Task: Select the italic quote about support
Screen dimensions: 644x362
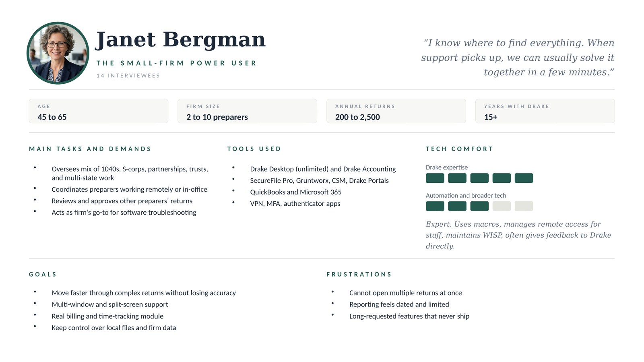Action: point(518,58)
